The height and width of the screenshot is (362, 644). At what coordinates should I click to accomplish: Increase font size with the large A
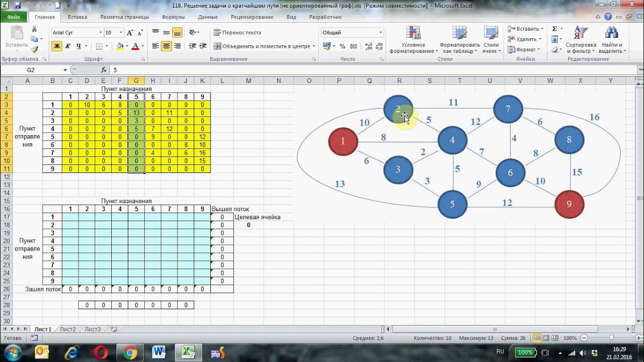pyautogui.click(x=130, y=33)
